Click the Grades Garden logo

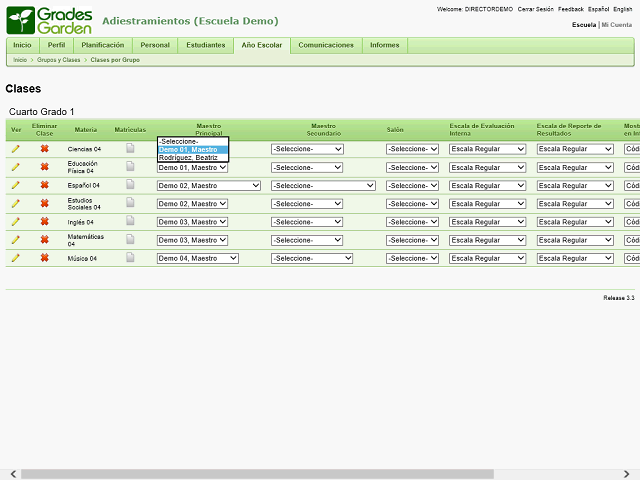[49, 20]
